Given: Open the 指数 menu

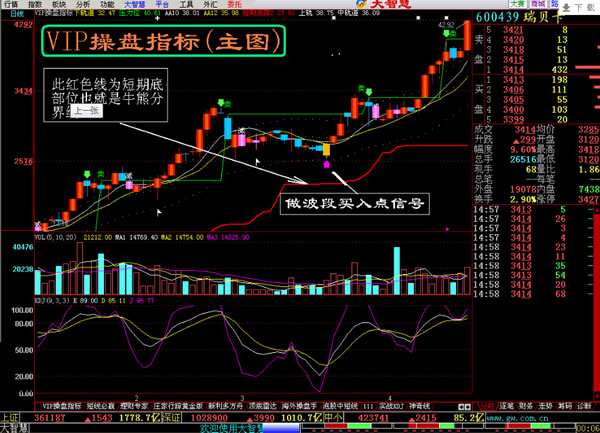Looking at the screenshot, I should pos(35,4).
